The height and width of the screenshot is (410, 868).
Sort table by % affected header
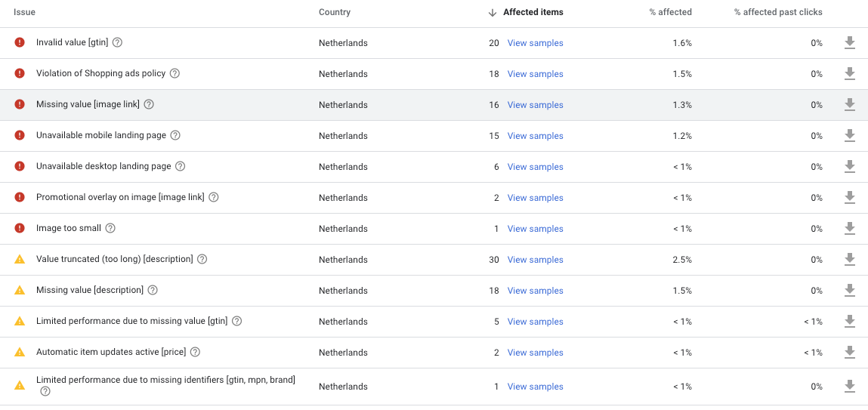(x=670, y=12)
